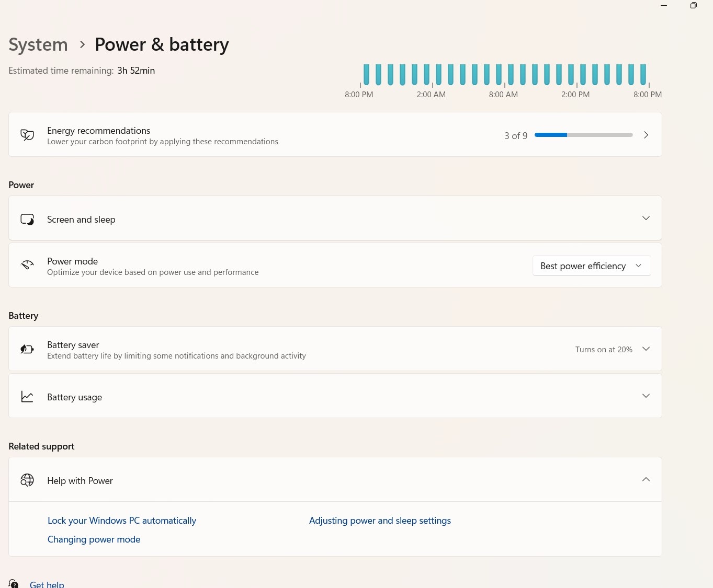Open the Energy recommendations arrow
This screenshot has width=713, height=588.
pyautogui.click(x=646, y=134)
